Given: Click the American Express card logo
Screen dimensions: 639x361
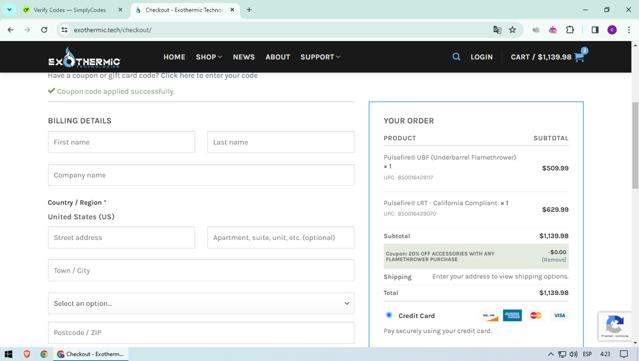Looking at the screenshot, I should point(512,315).
